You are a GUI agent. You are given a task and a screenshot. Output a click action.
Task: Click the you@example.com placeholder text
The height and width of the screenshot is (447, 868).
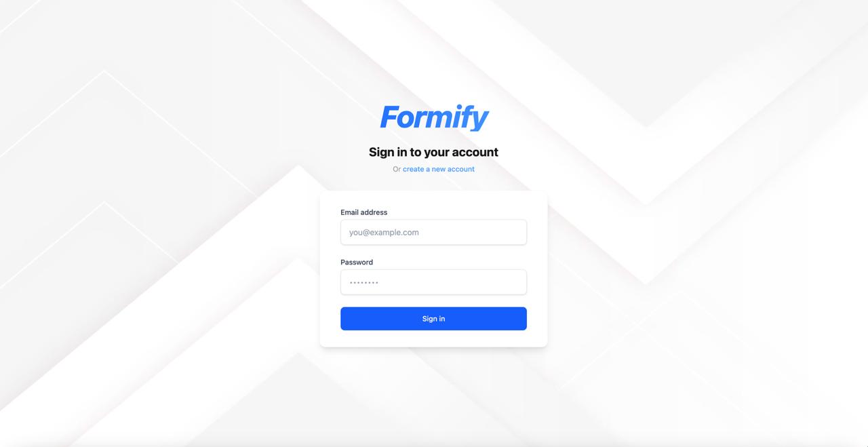384,232
